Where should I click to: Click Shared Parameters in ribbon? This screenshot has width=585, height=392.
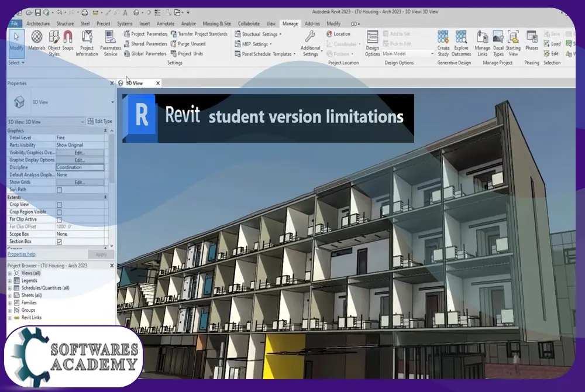point(146,44)
